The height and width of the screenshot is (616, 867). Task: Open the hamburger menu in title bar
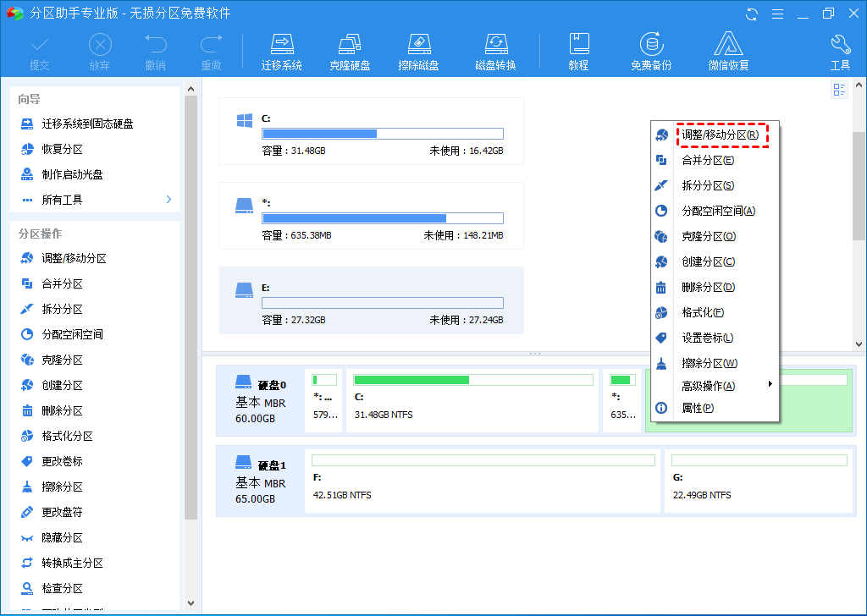tap(777, 14)
